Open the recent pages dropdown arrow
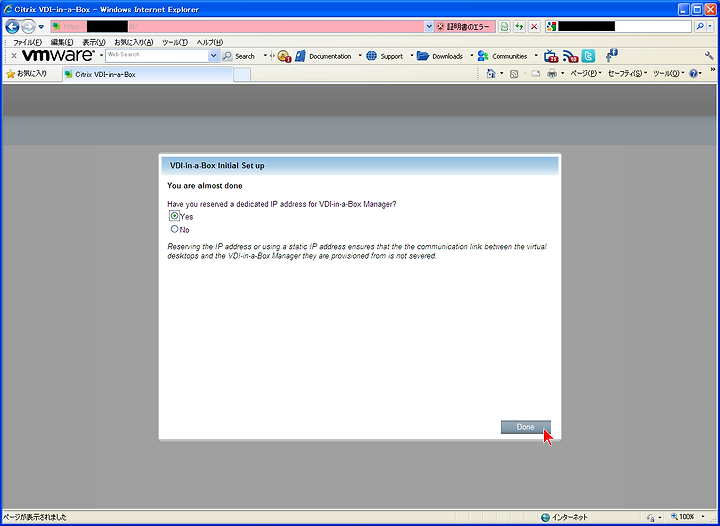This screenshot has width=720, height=526. point(41,27)
